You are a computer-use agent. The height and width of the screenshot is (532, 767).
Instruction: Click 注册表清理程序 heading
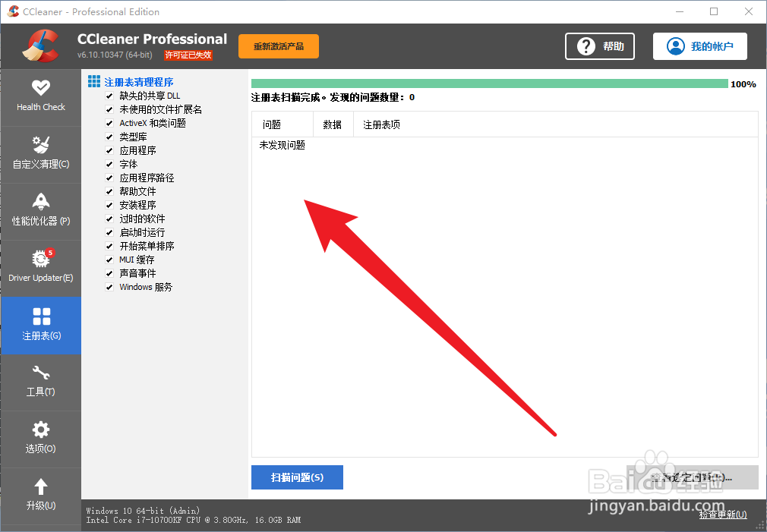(139, 82)
